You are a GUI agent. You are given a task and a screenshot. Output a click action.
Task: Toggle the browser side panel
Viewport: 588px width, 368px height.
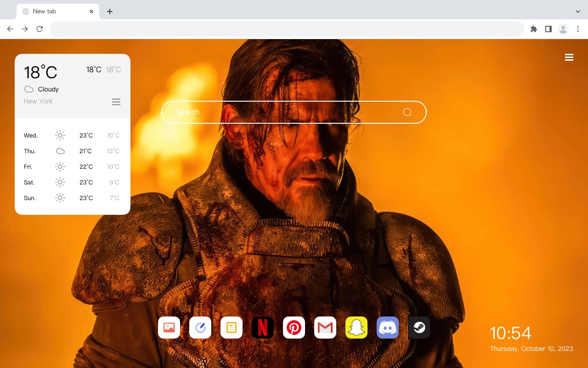click(x=548, y=29)
